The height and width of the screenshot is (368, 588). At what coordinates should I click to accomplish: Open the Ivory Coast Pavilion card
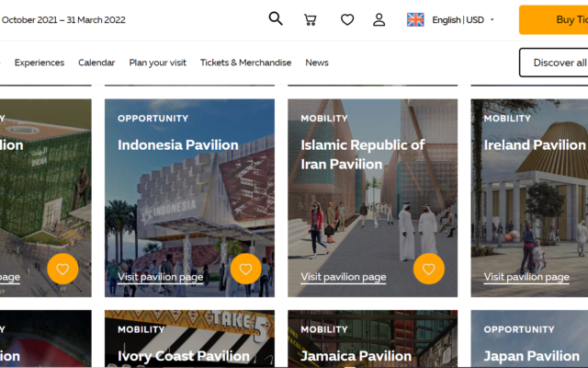[x=189, y=339]
